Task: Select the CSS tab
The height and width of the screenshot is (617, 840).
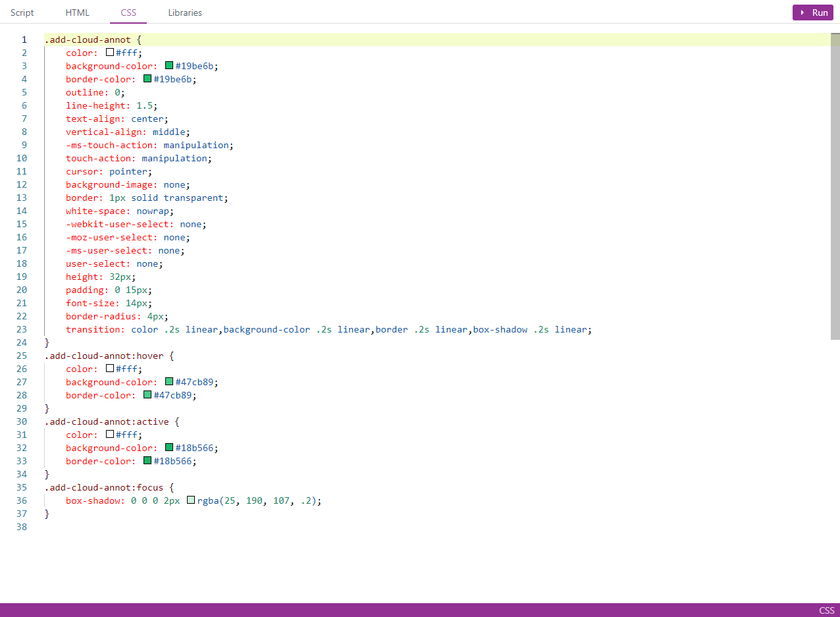Action: pos(128,13)
